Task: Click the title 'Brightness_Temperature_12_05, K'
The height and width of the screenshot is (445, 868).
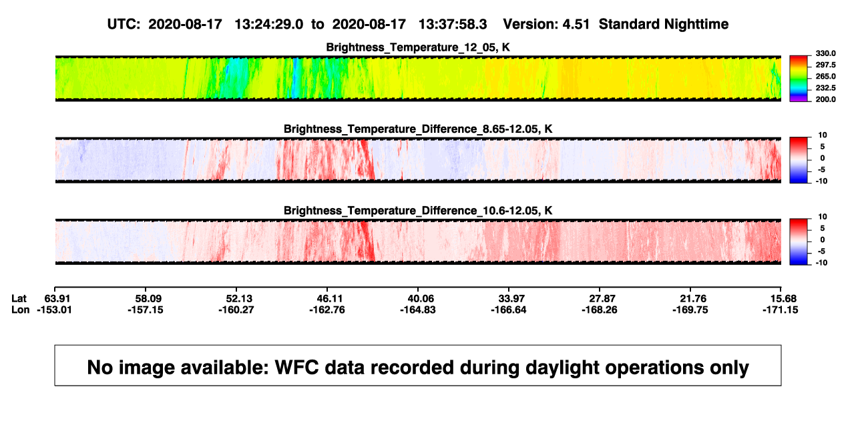Action: (x=418, y=47)
